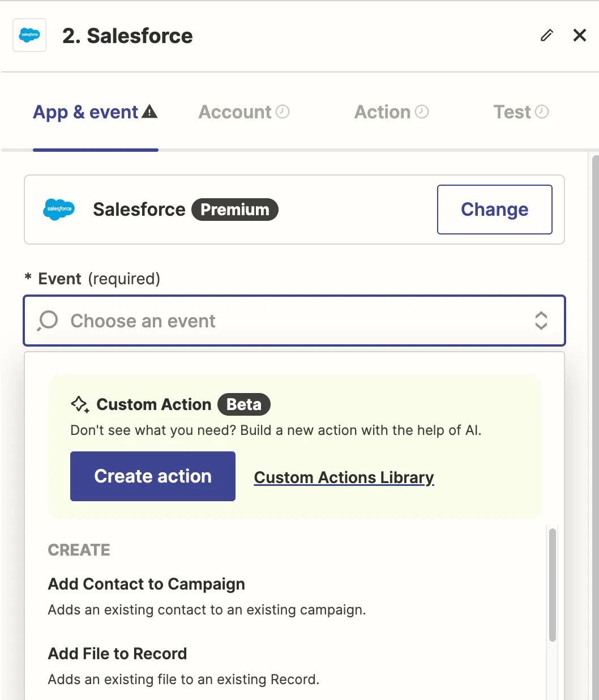Open the Custom Actions Library link
599x700 pixels.
(x=344, y=477)
